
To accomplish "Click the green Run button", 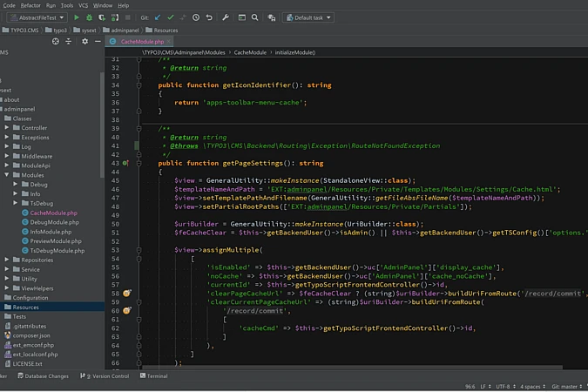I will (77, 17).
